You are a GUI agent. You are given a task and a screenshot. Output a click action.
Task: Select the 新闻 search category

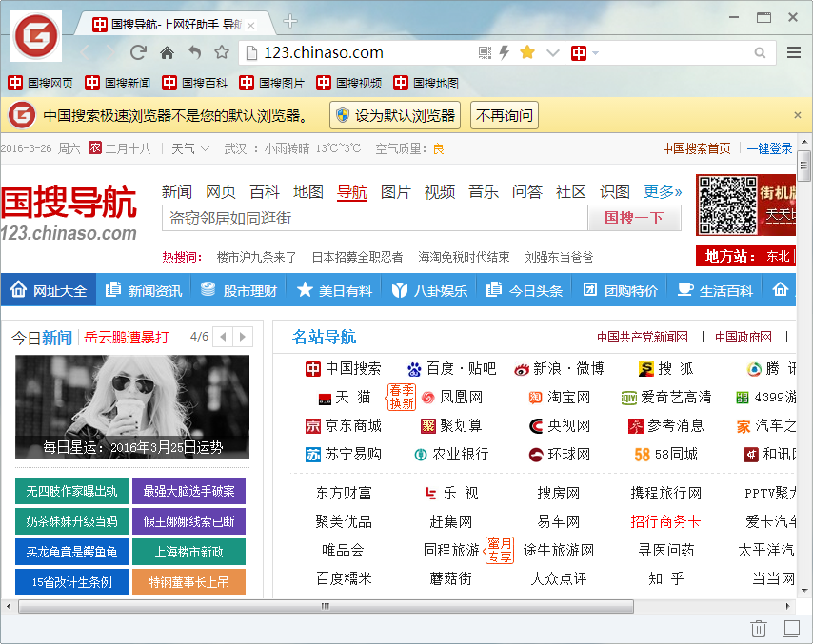click(x=176, y=191)
